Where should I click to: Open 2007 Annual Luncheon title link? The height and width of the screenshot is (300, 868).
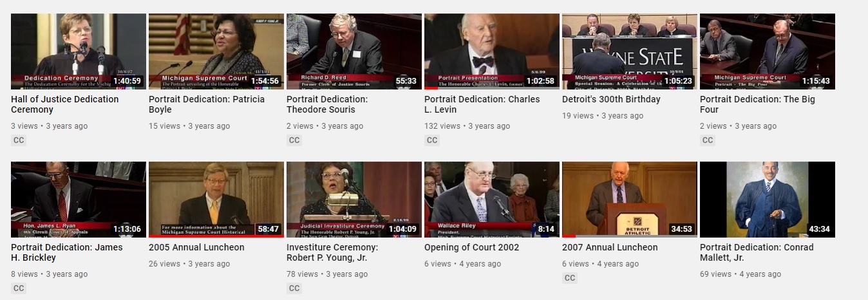(x=610, y=247)
